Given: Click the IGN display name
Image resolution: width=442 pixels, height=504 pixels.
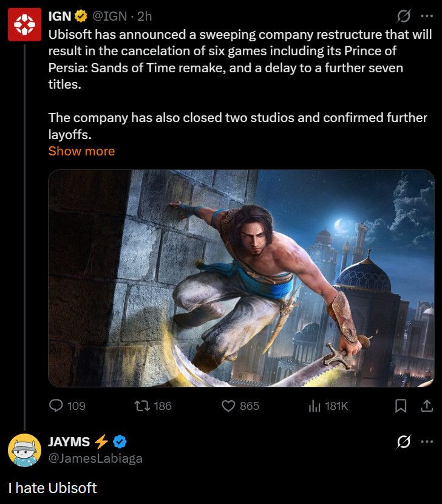Looking at the screenshot, I should click(59, 16).
